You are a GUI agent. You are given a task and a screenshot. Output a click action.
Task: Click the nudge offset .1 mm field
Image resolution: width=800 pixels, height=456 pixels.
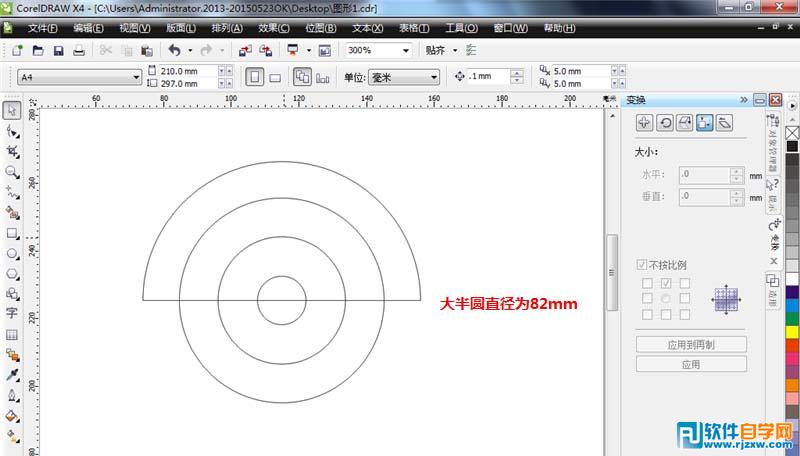click(488, 77)
